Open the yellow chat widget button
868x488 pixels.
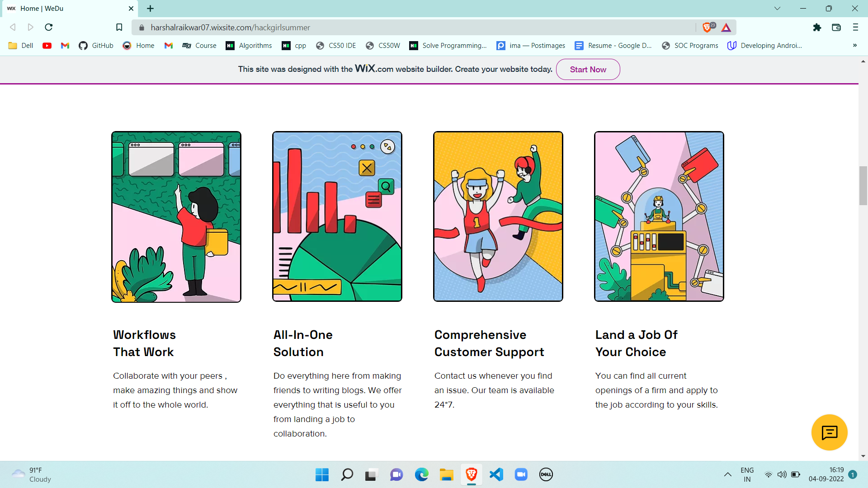829,432
